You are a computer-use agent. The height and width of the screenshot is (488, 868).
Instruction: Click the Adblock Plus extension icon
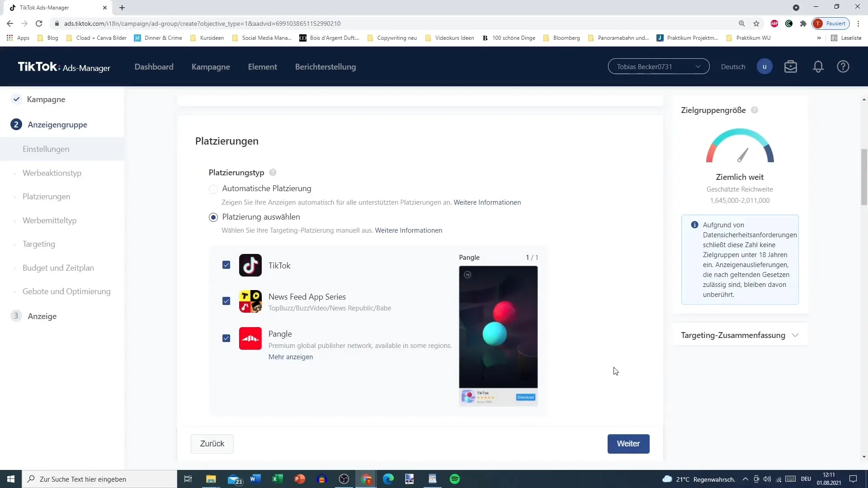coord(774,23)
